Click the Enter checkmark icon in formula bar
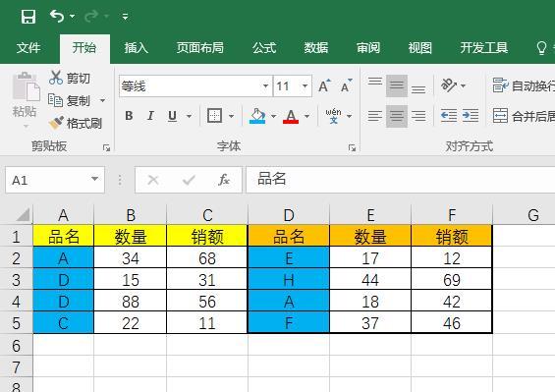Screen dimensions: 555x392 189,180
